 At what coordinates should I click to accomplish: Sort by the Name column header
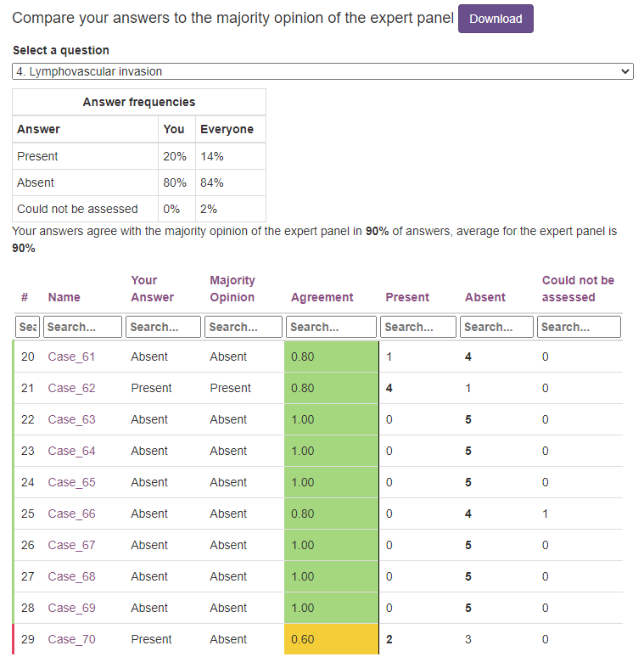tap(64, 297)
